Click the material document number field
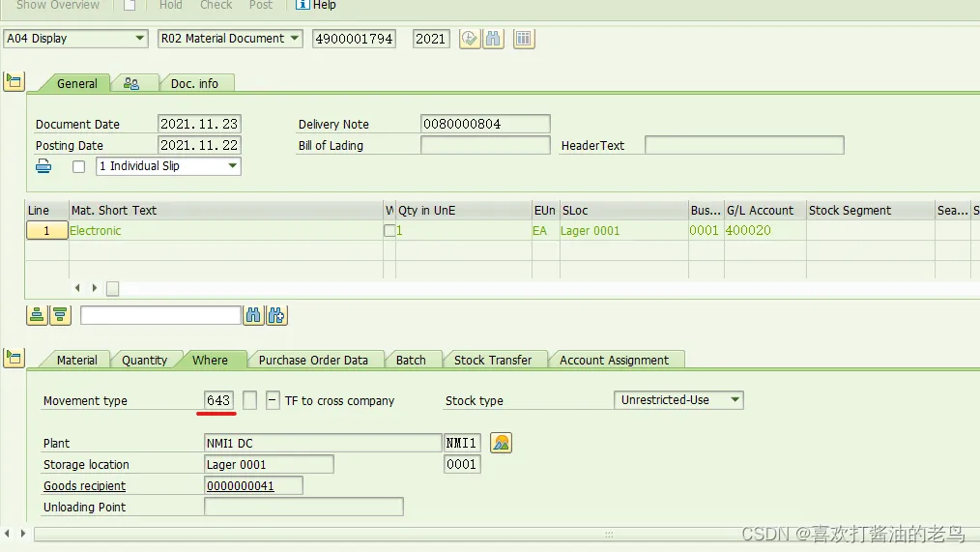Image resolution: width=980 pixels, height=552 pixels. pos(354,39)
